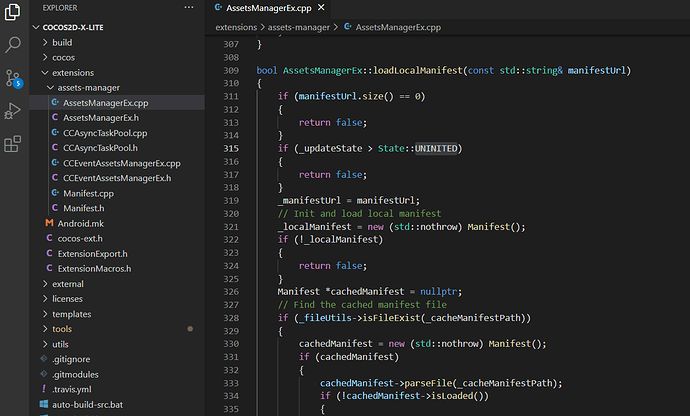The width and height of the screenshot is (690, 416).
Task: Open the Run and Debug view
Action: tap(14, 110)
